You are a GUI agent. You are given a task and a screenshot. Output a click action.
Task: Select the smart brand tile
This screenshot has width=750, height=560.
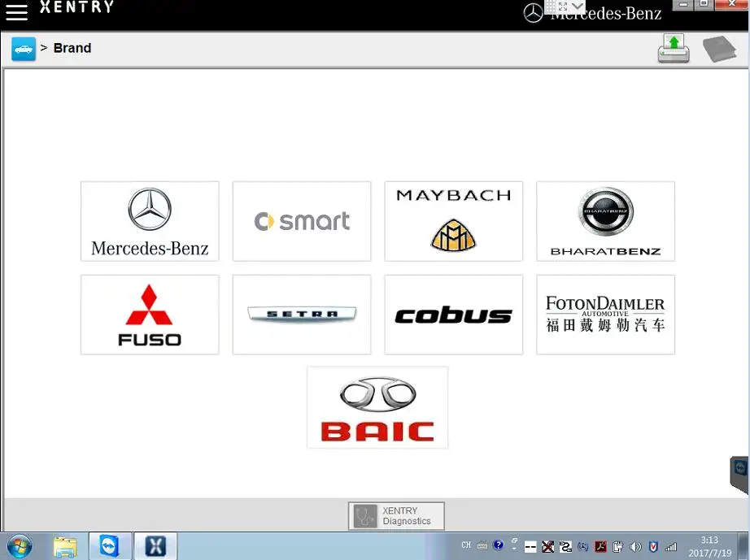point(302,221)
